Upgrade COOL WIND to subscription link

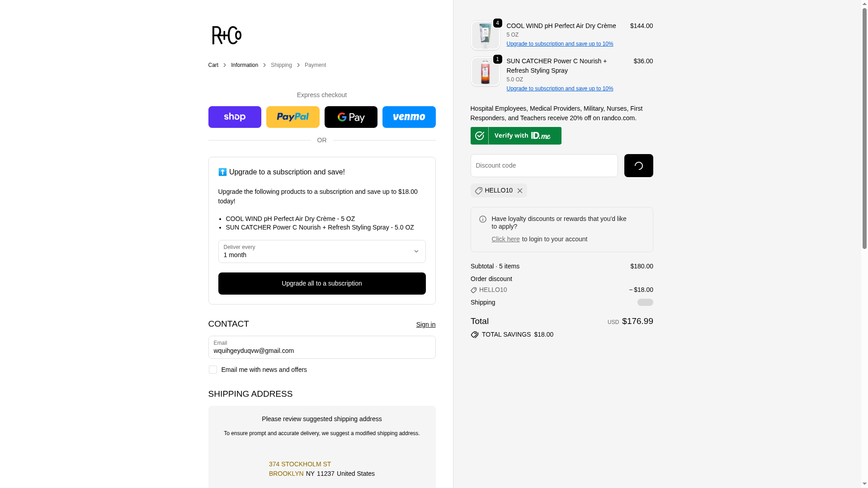pos(560,44)
